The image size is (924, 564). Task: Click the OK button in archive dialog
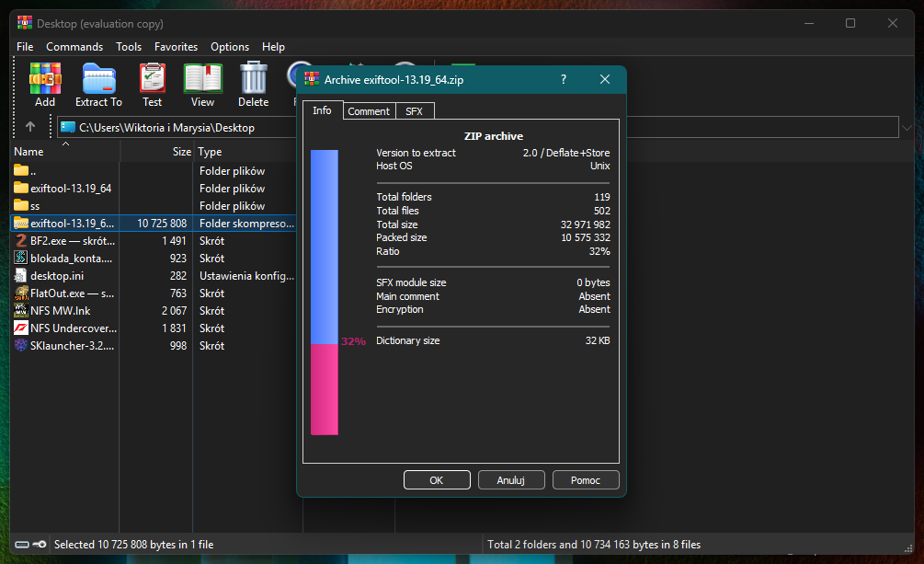(x=437, y=480)
